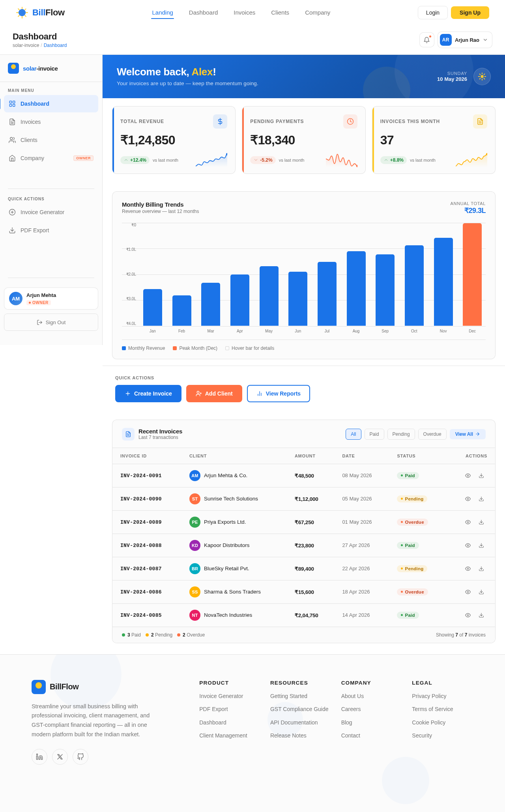505x812 pixels.
Task: Click the Sign Out button
Action: (51, 322)
